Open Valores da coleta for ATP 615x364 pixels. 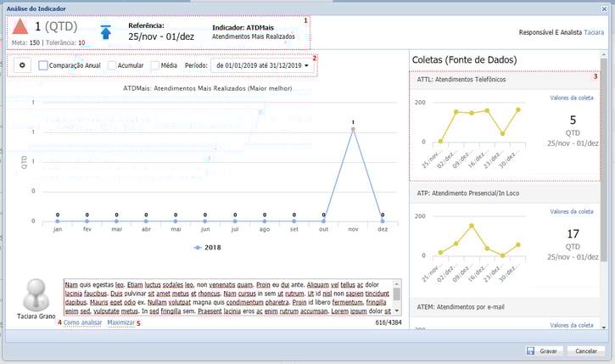(572, 211)
